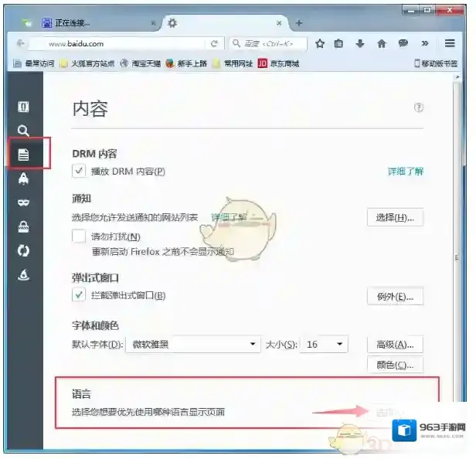Close the preferences gear tab
476x459 pixels.
[x=279, y=23]
